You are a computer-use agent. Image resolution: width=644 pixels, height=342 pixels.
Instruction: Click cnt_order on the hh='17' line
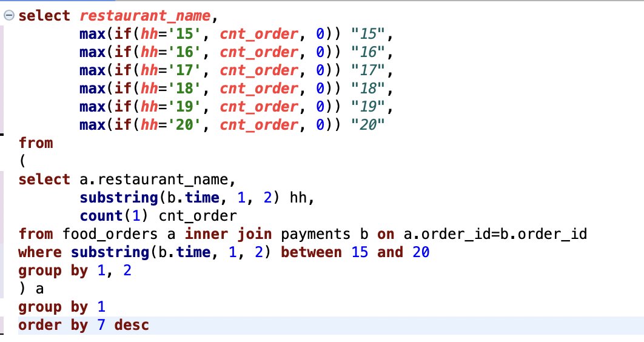tap(259, 70)
